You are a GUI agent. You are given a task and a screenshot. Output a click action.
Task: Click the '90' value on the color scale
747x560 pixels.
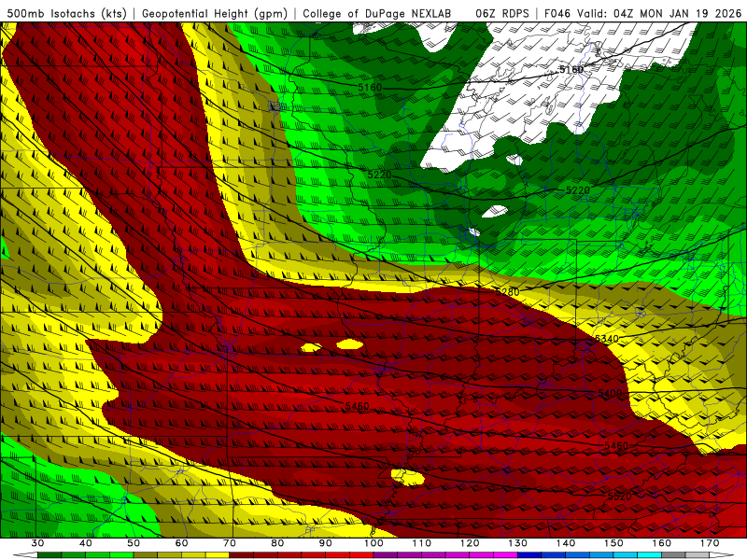326,543
